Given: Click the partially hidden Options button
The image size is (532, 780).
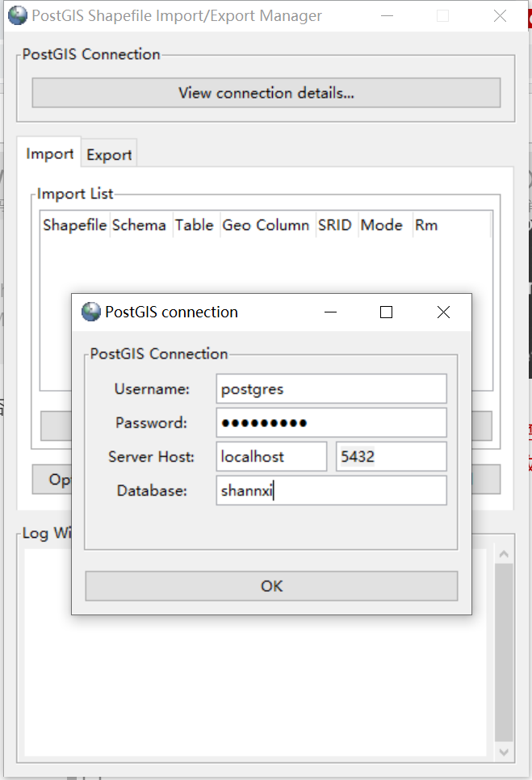Looking at the screenshot, I should point(52,480).
